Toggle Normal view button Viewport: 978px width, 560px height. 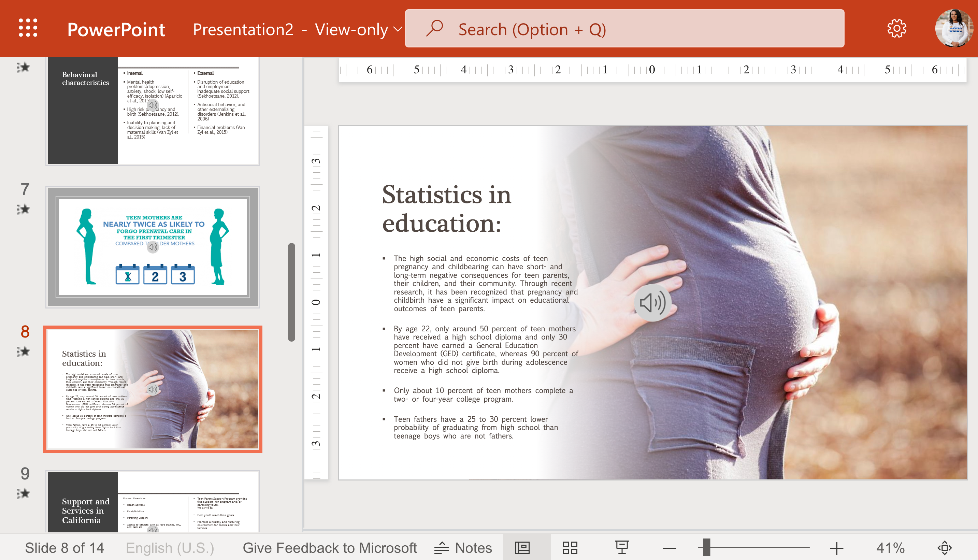point(522,548)
